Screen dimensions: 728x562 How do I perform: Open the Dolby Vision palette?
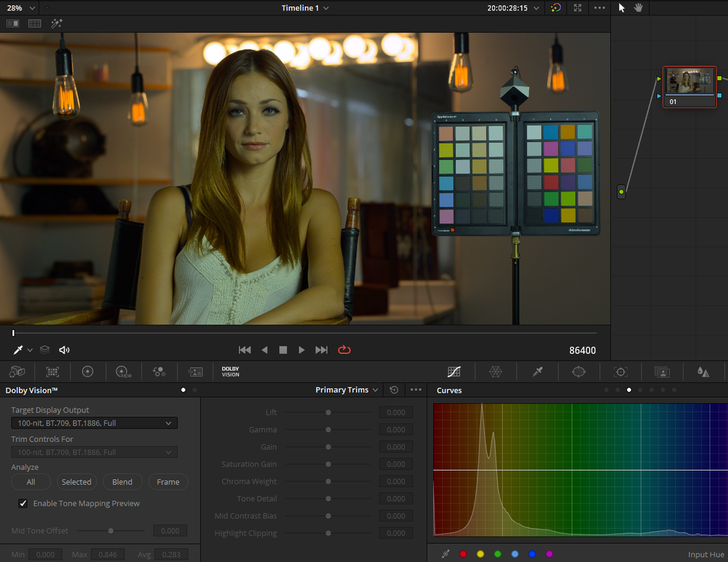(x=230, y=372)
